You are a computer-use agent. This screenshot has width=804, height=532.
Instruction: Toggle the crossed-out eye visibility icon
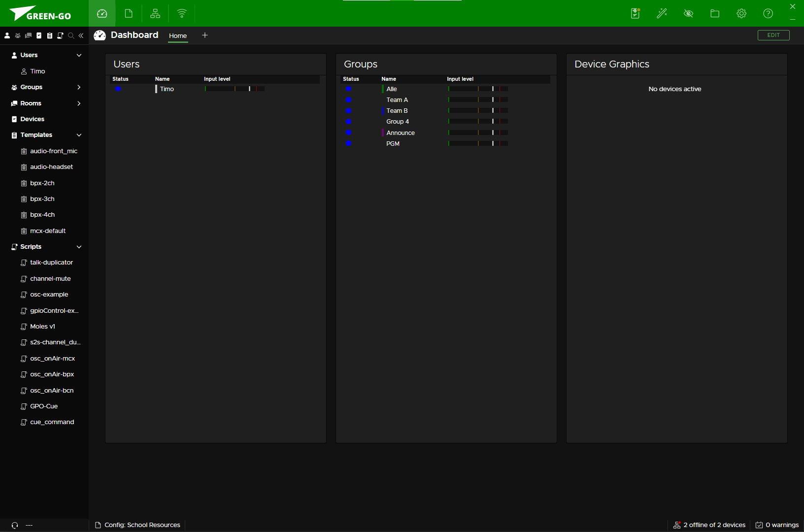688,13
